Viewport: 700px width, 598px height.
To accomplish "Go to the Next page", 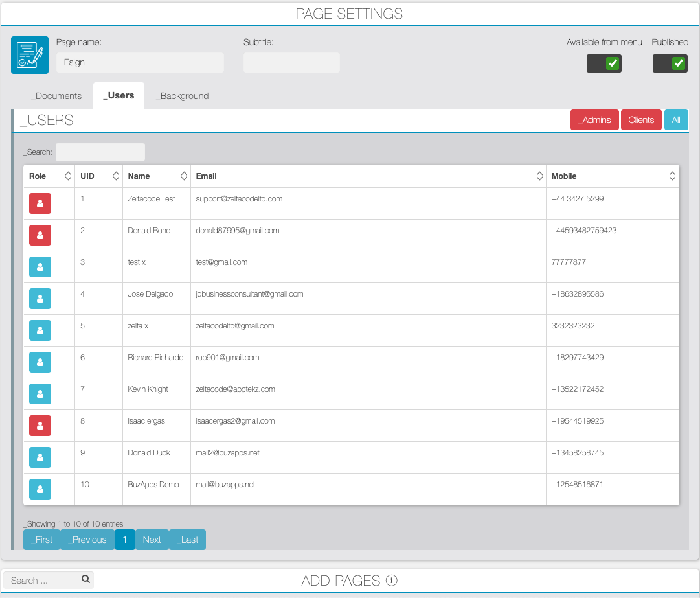I will (x=152, y=540).
